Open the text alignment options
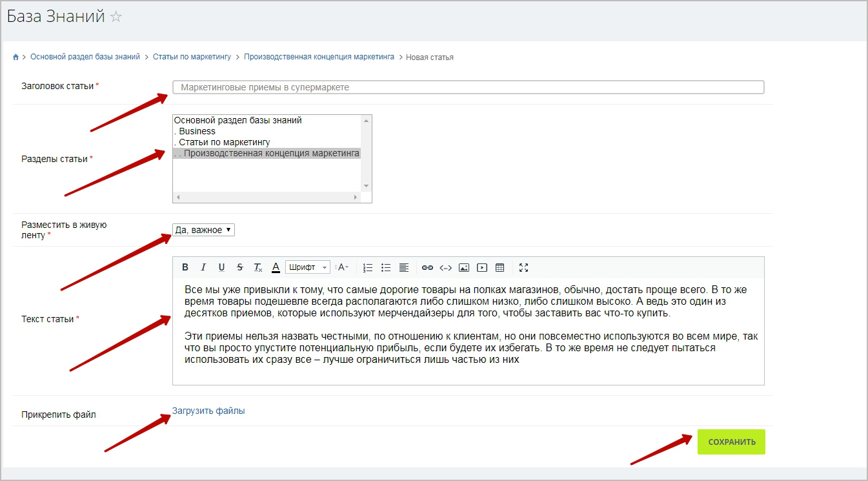Image resolution: width=868 pixels, height=481 pixels. point(404,267)
